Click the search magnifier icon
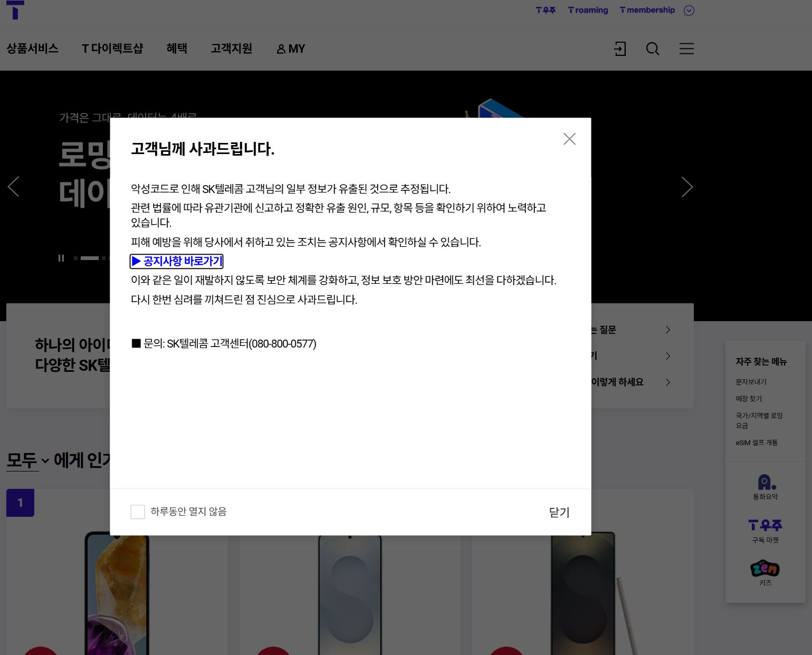This screenshot has height=655, width=812. (x=653, y=49)
